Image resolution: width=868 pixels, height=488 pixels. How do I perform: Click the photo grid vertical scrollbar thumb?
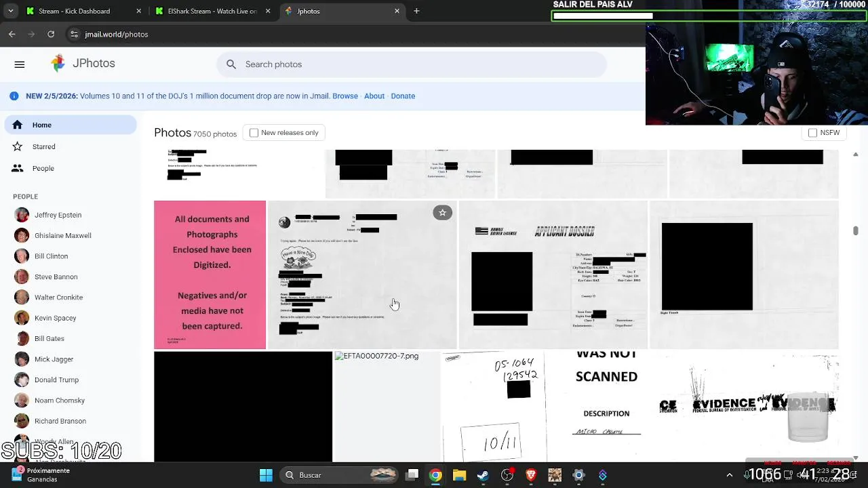(856, 231)
